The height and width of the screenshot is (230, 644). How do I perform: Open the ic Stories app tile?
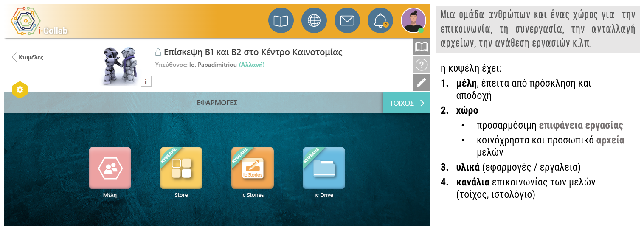[253, 168]
